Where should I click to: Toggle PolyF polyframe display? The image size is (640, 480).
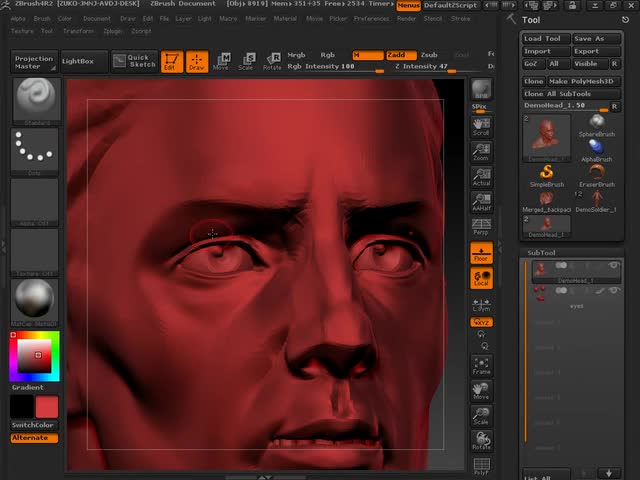482,467
